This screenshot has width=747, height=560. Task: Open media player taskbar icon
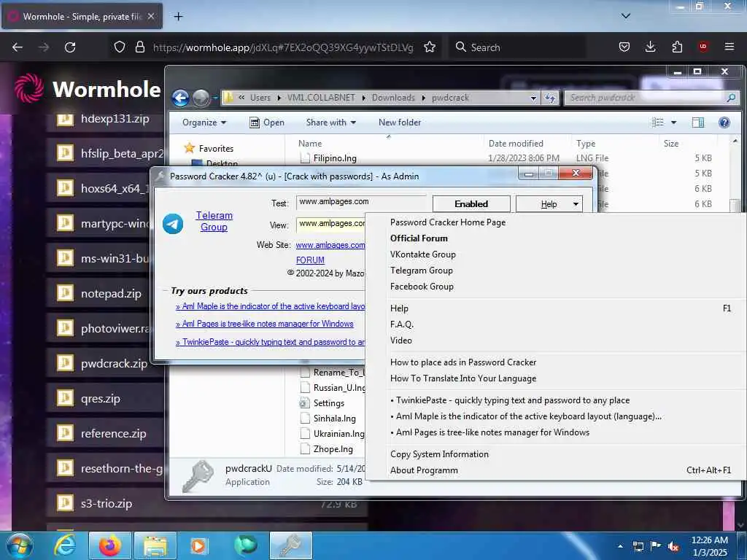(198, 545)
